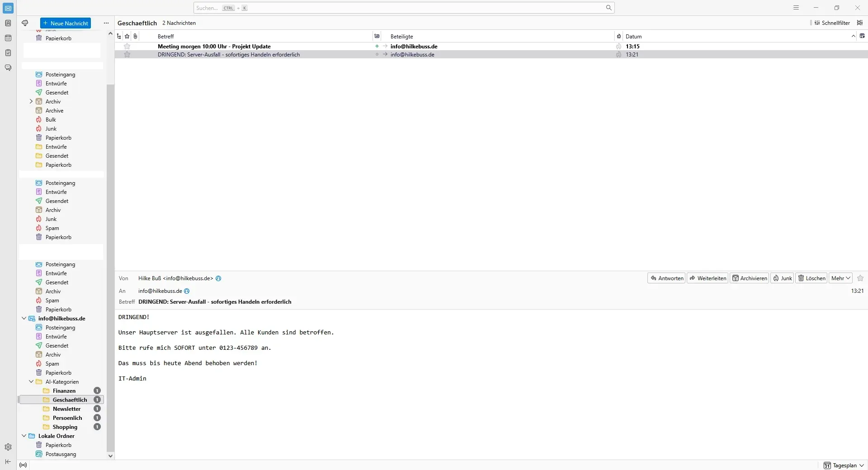868x470 pixels.
Task: Sort by read status column
Action: [x=377, y=36]
